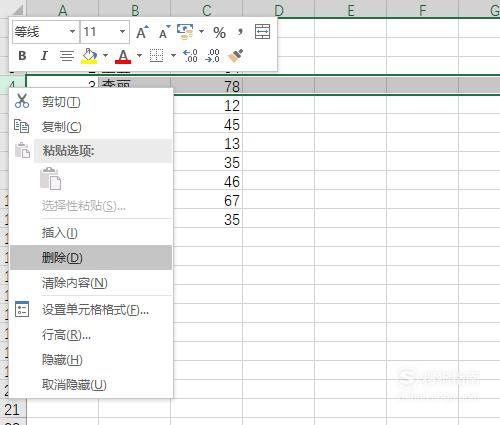The width and height of the screenshot is (500, 425).
Task: Increase font size with large A icon
Action: 142,32
